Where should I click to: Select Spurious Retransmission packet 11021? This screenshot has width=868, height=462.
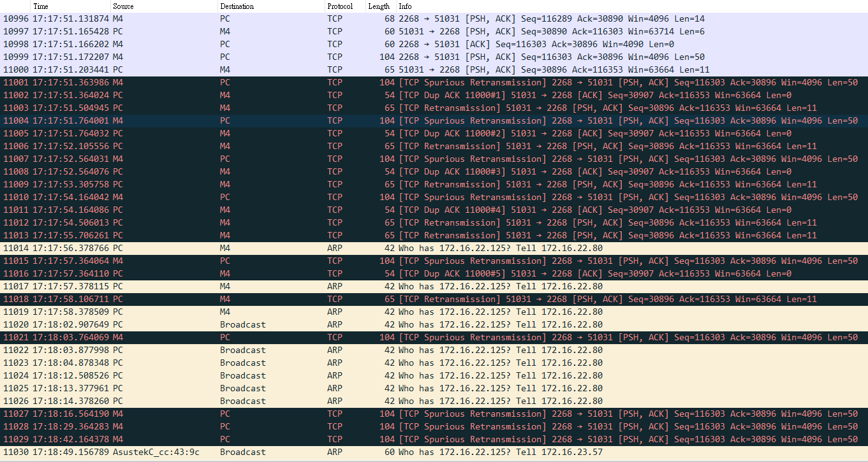tap(434, 338)
